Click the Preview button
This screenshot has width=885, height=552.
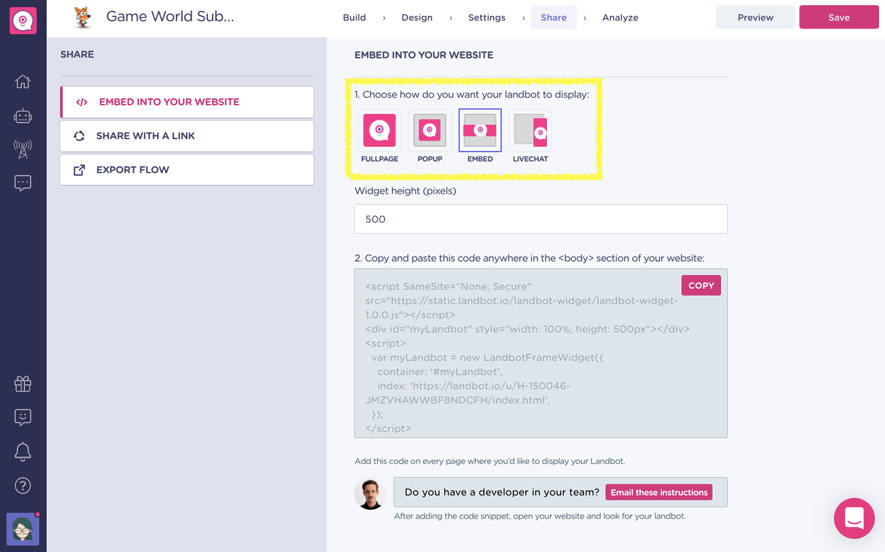coord(755,17)
